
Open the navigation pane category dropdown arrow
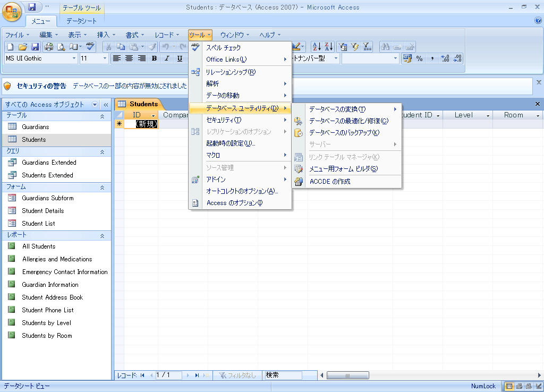click(x=95, y=105)
